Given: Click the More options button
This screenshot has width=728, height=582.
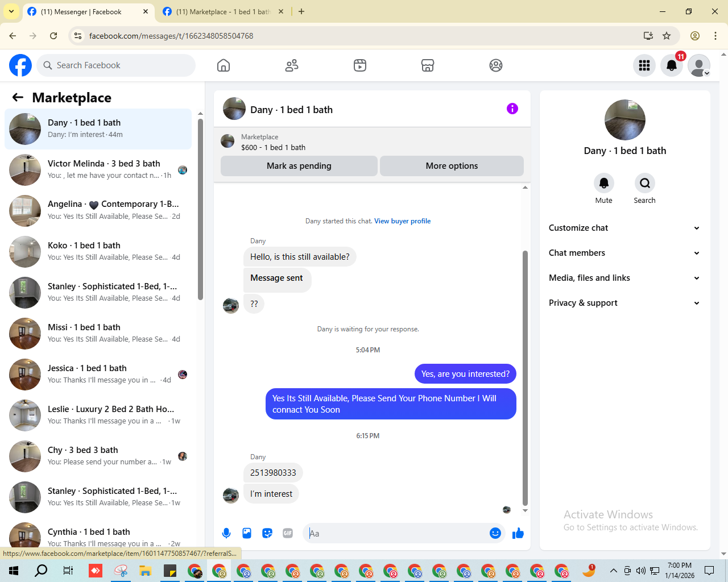Looking at the screenshot, I should tap(452, 166).
